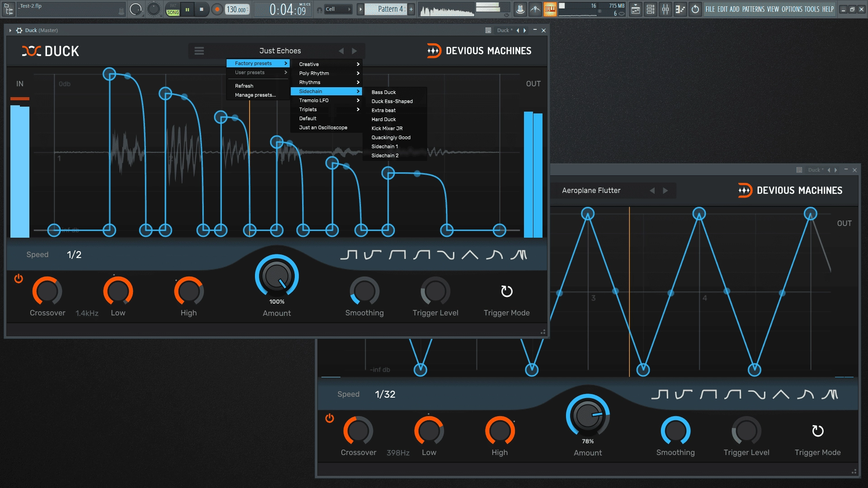
Task: Open the playlist view icon
Action: [636, 9]
